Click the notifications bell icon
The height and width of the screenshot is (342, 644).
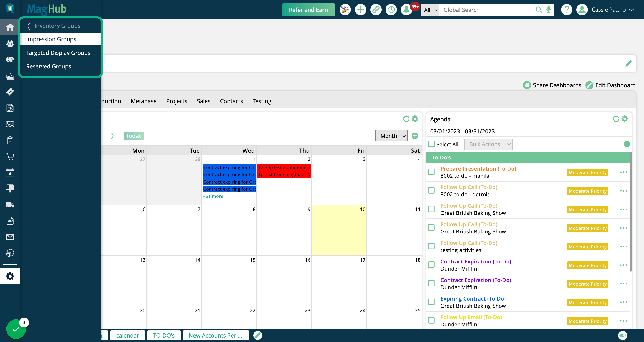(x=406, y=10)
